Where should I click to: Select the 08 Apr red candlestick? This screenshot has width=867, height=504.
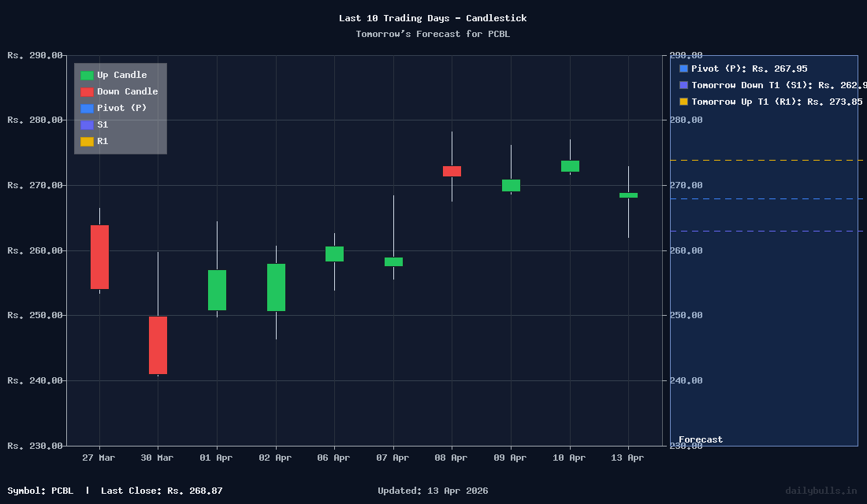[450, 169]
